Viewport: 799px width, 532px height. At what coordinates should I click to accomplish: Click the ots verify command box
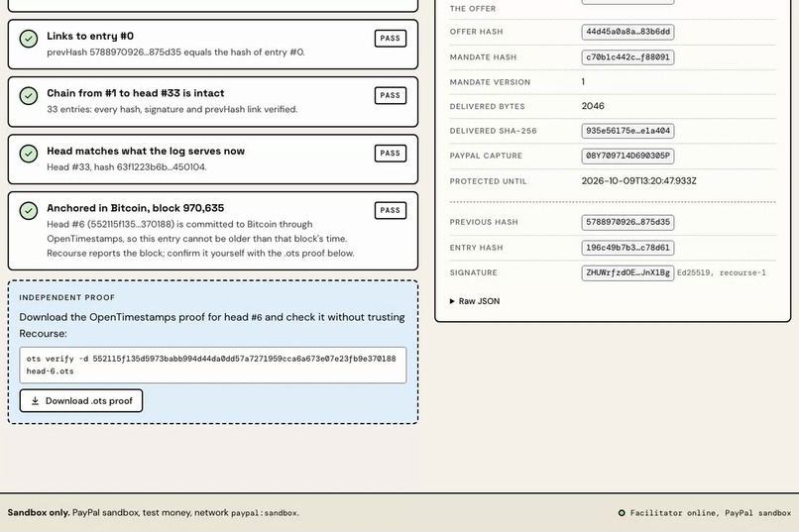[213, 365]
